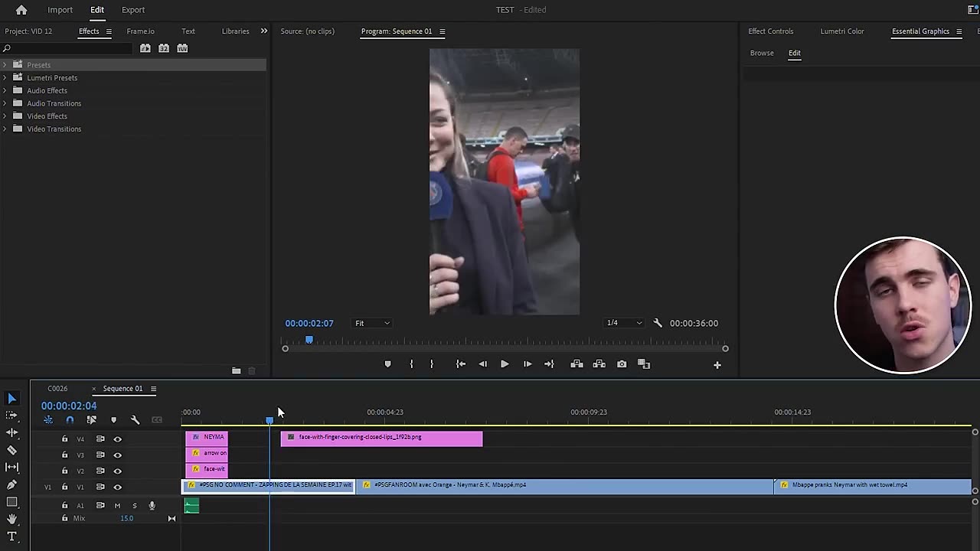Toggle Linked Selection in timeline

tap(92, 419)
